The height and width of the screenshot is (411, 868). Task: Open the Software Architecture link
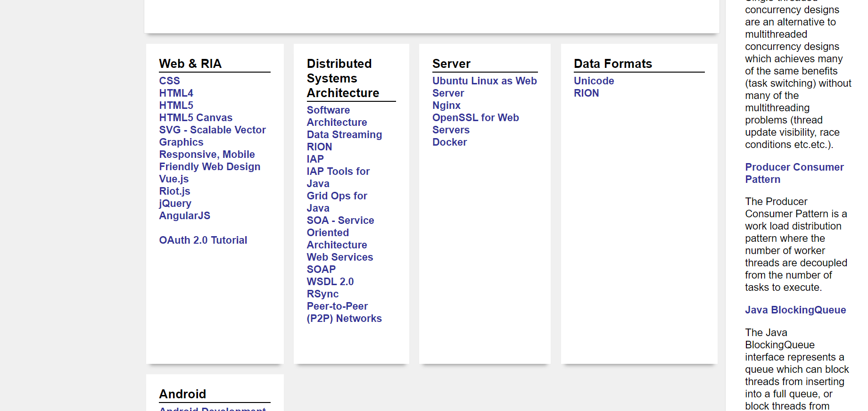point(337,116)
